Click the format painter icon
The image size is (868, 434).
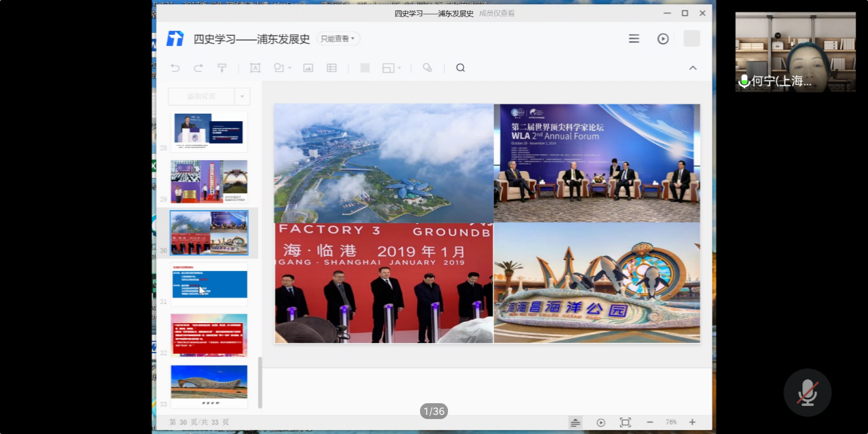[x=222, y=68]
